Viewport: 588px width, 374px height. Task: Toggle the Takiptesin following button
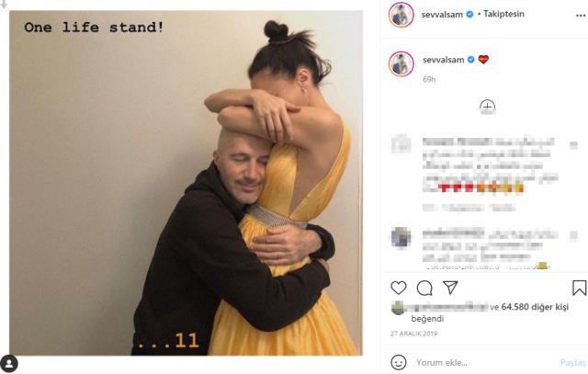click(x=503, y=14)
